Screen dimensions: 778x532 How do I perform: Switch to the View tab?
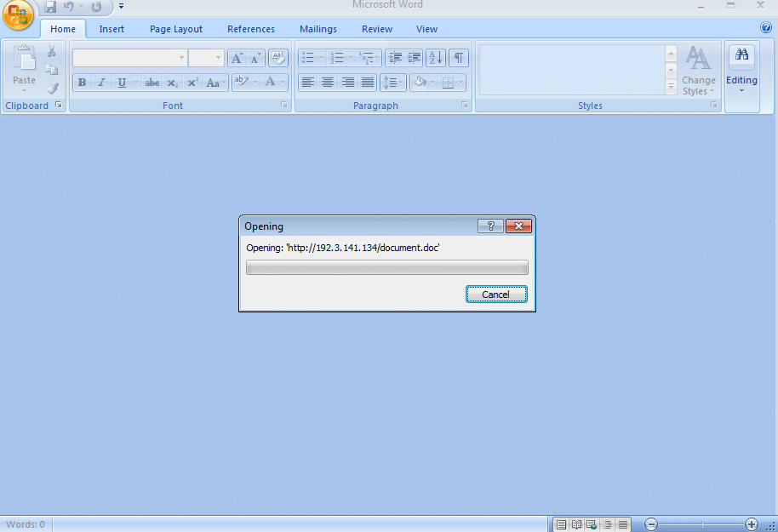[x=426, y=29]
